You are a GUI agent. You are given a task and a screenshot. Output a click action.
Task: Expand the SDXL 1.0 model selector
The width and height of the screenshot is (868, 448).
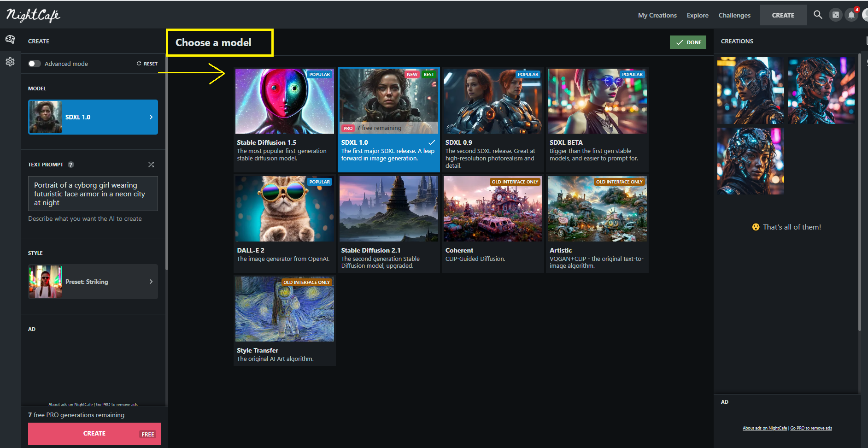coord(93,117)
